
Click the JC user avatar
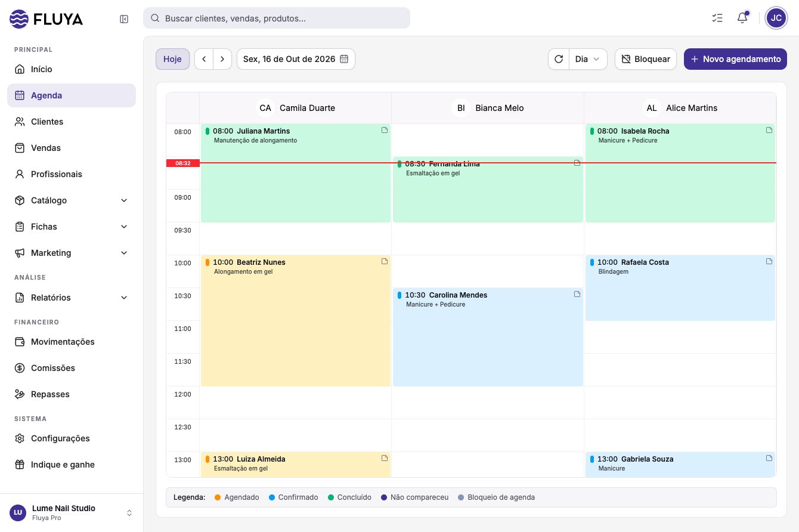coord(776,18)
